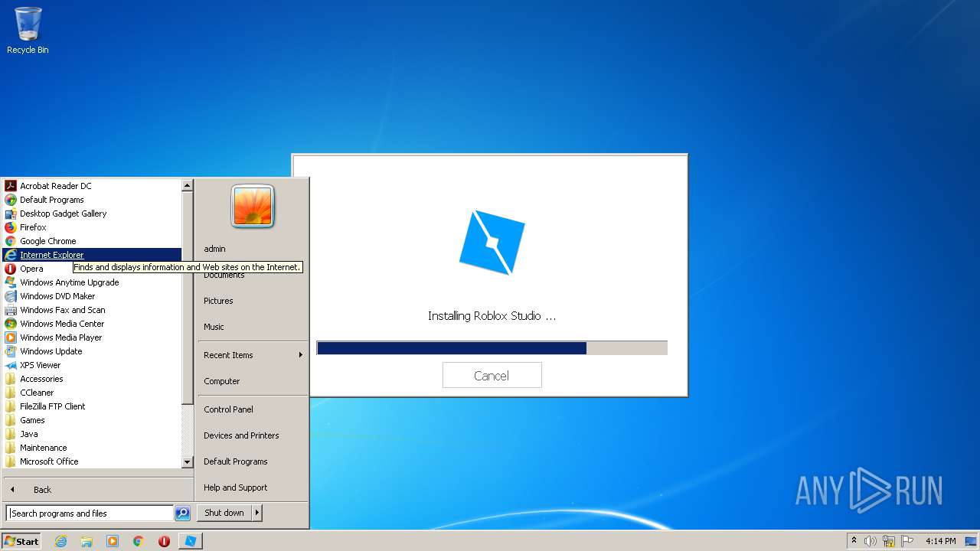The width and height of the screenshot is (980, 551).
Task: Click the programs list scroll up arrow
Action: pyautogui.click(x=187, y=185)
